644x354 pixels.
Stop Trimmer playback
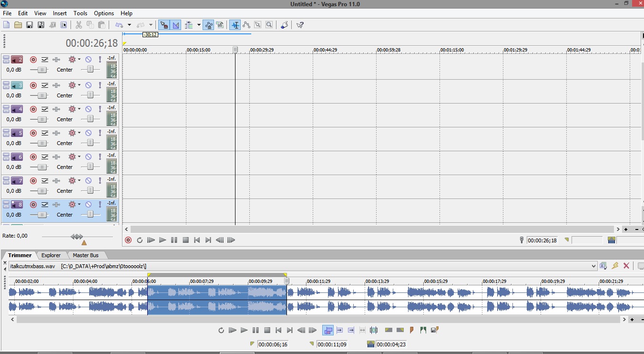pyautogui.click(x=267, y=330)
